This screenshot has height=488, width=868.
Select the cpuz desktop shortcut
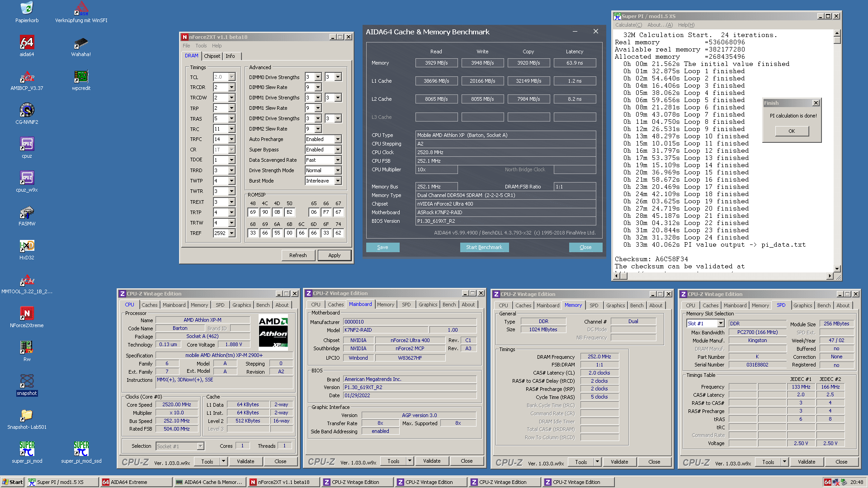click(x=27, y=148)
